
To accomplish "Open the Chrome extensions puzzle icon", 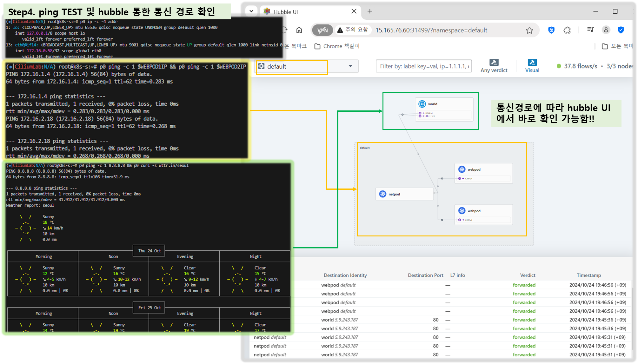I will pos(567,30).
